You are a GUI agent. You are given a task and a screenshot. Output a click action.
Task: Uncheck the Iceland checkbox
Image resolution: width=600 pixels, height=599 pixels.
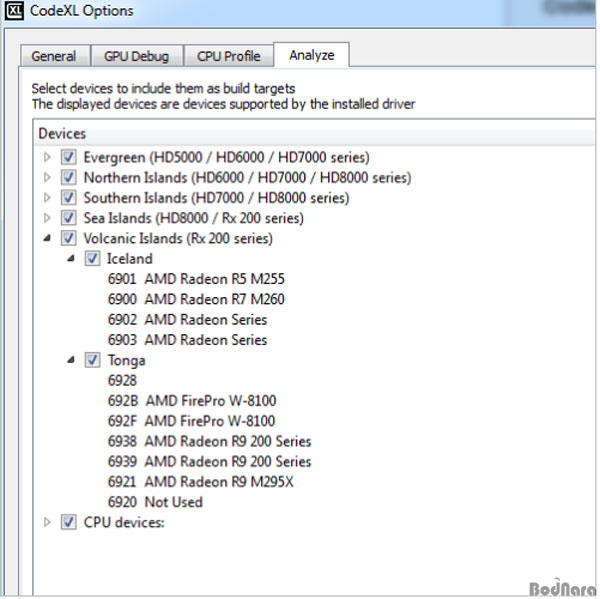click(x=93, y=259)
